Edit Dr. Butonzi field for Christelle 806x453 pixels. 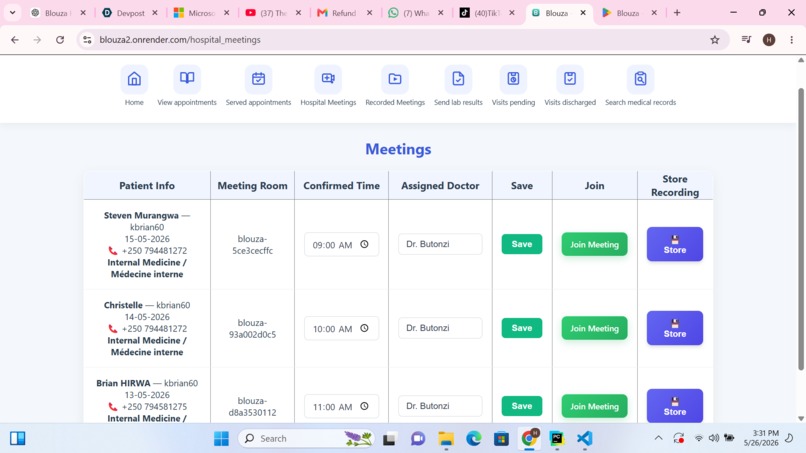[440, 328]
